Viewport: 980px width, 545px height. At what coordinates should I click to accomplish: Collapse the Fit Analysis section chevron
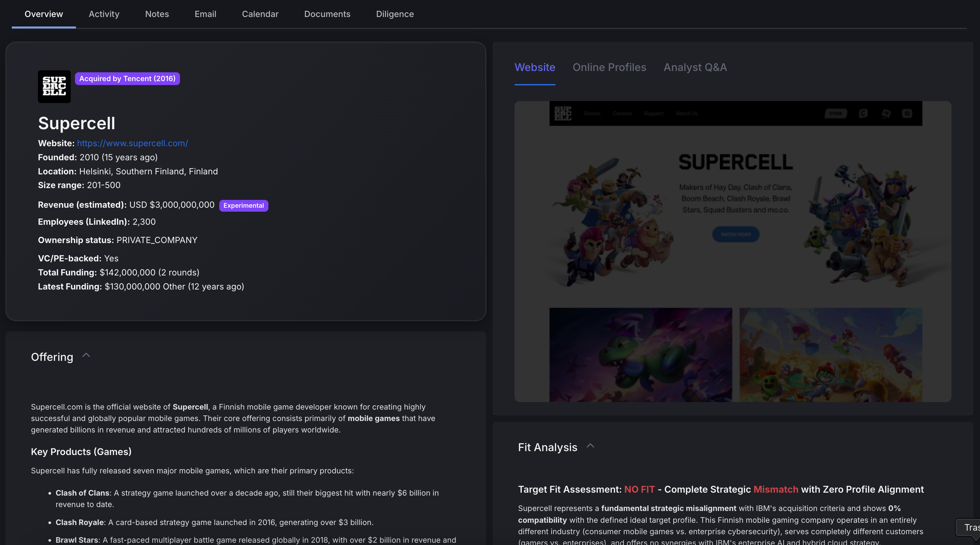coord(590,446)
